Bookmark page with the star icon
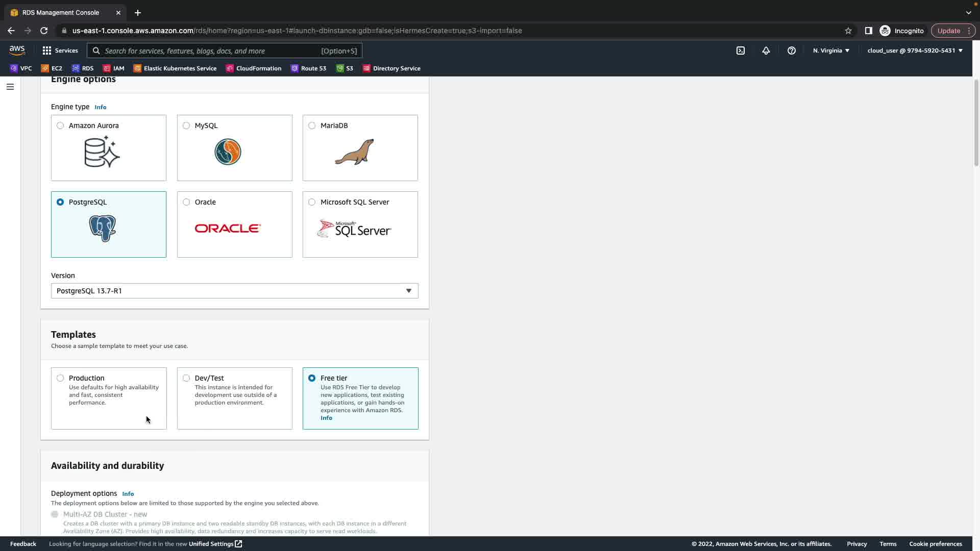The height and width of the screenshot is (551, 980). pos(848,31)
